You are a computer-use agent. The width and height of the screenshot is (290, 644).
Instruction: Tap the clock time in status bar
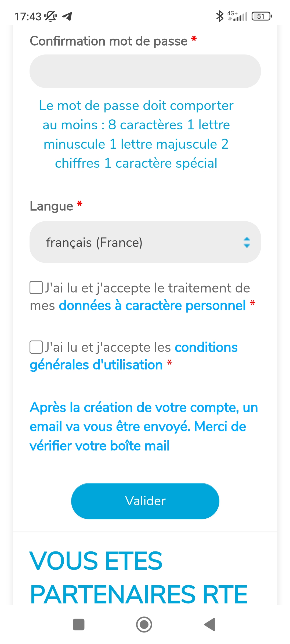tap(28, 17)
